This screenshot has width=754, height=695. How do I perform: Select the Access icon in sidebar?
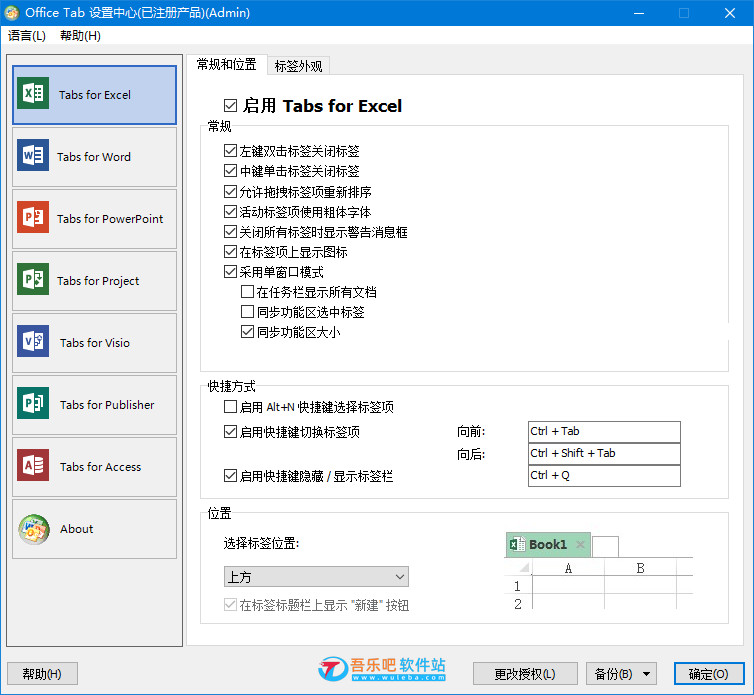coord(33,466)
